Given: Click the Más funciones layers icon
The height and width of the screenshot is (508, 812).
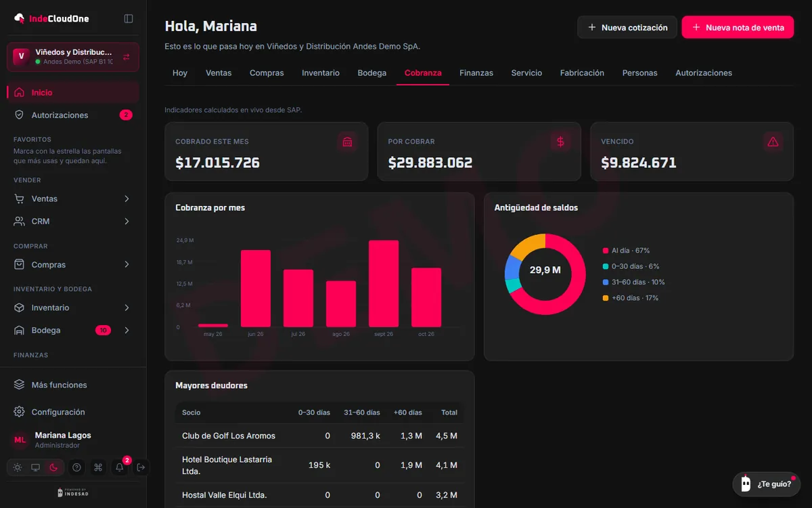Looking at the screenshot, I should (x=19, y=385).
